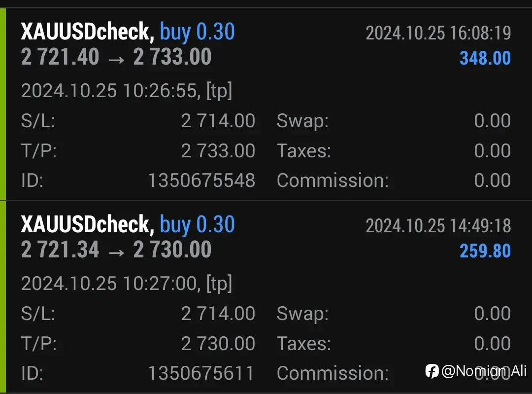This screenshot has height=394, width=532.
Task: Click the first trade's S/L 2 714.00
Action: coord(218,121)
